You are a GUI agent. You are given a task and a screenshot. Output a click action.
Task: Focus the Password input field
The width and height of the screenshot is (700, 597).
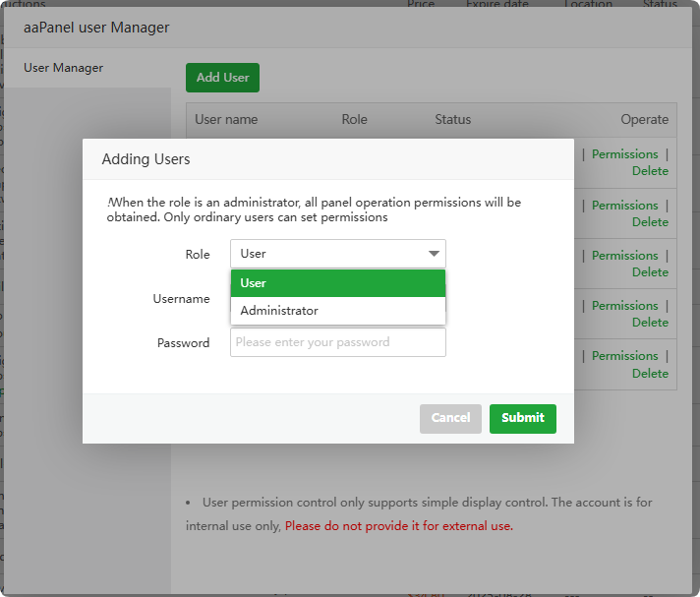[337, 342]
